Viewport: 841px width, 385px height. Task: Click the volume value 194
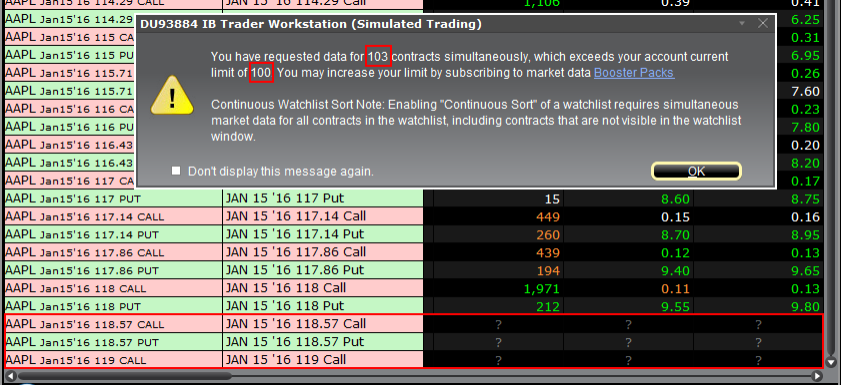click(x=548, y=271)
